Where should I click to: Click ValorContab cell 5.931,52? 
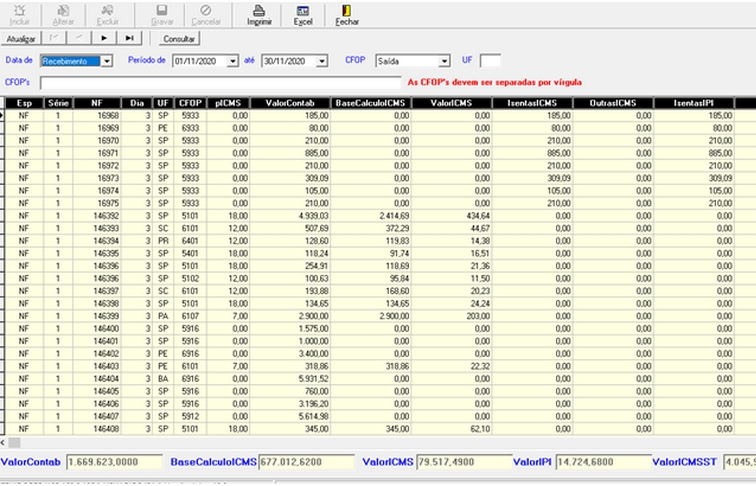click(290, 379)
